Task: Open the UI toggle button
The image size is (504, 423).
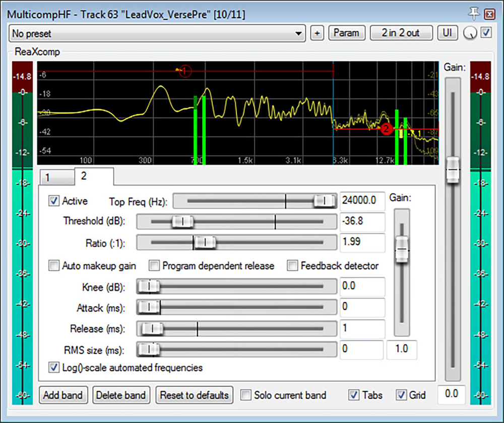Action: click(x=447, y=33)
